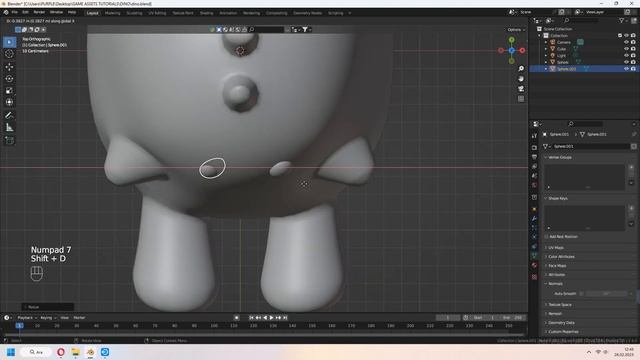Toggle Add Rest Position checkbox
The height and width of the screenshot is (360, 640).
pyautogui.click(x=547, y=236)
